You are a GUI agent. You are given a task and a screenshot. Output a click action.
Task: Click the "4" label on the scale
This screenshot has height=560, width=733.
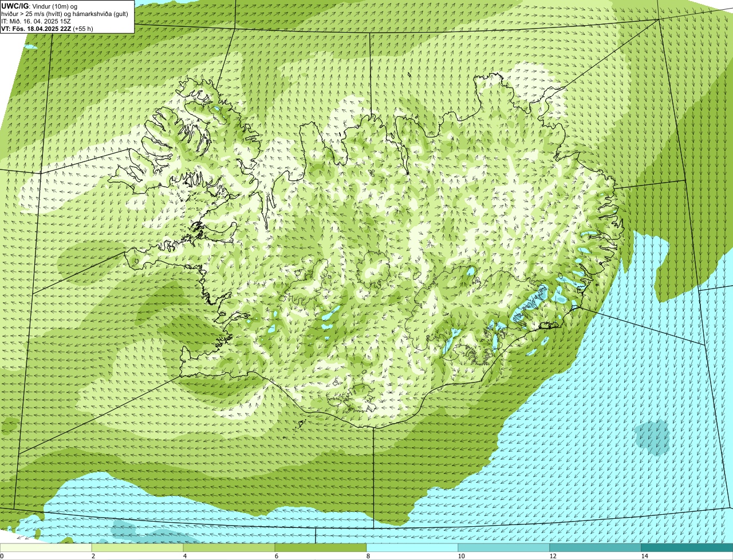[185, 556]
